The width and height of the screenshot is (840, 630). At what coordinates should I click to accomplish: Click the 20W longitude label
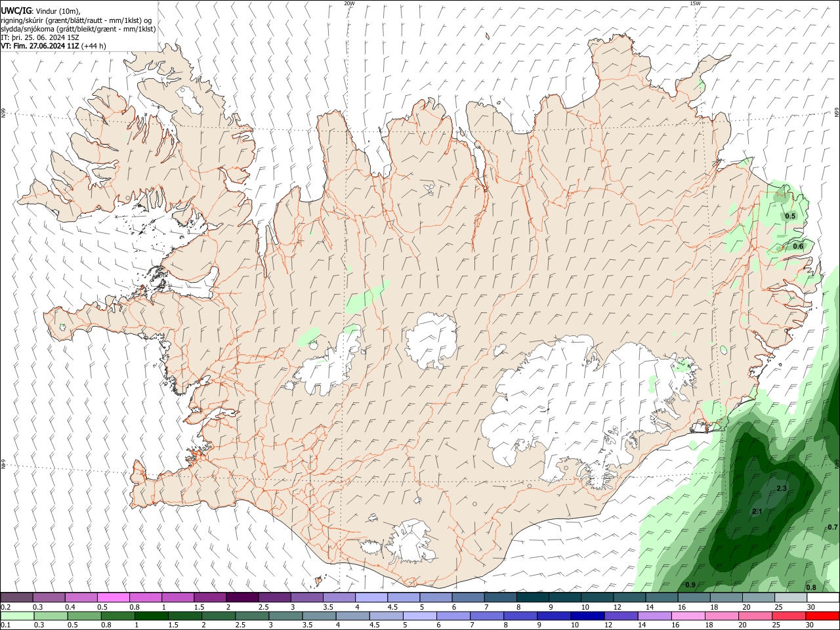(x=349, y=3)
